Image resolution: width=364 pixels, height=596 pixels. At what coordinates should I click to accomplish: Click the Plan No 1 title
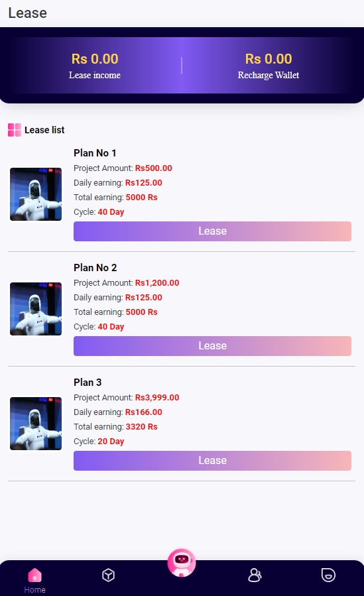coord(95,152)
